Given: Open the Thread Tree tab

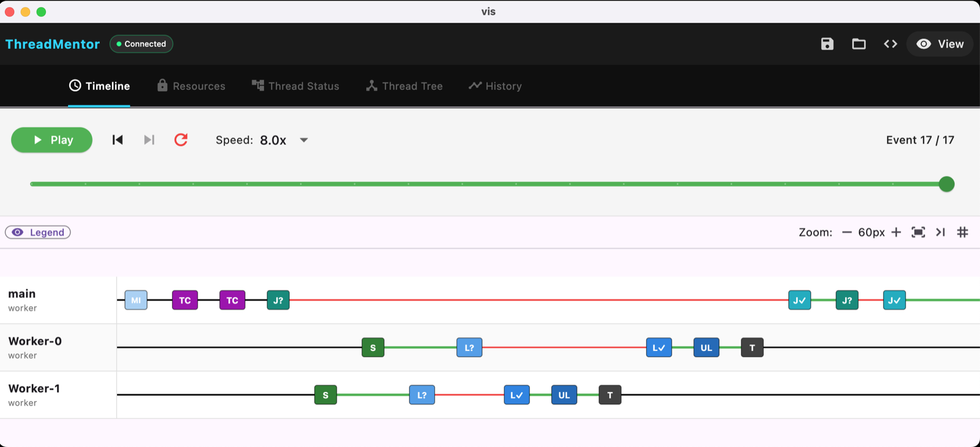Looking at the screenshot, I should [x=404, y=86].
